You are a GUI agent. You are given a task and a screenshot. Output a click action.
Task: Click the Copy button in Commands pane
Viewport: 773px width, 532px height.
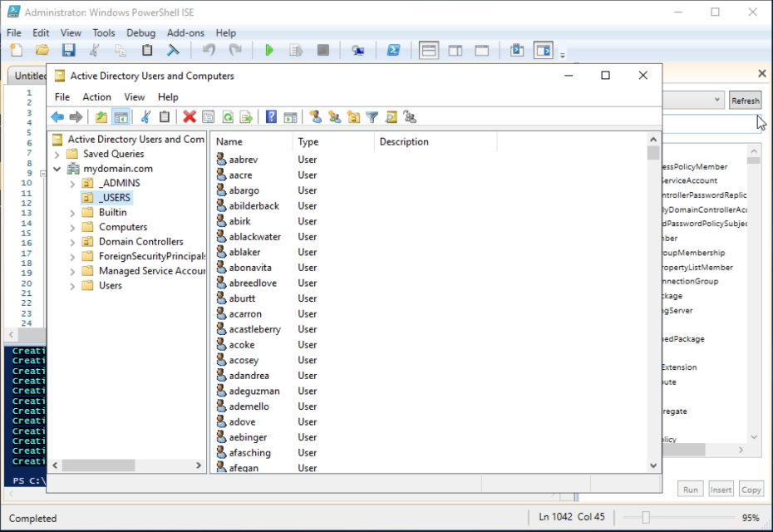tap(751, 490)
